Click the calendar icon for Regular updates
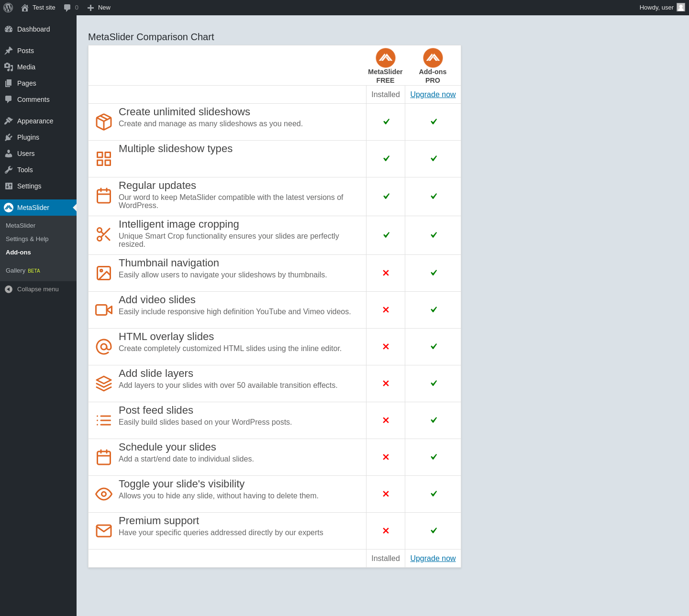This screenshot has height=616, width=689. tap(104, 196)
